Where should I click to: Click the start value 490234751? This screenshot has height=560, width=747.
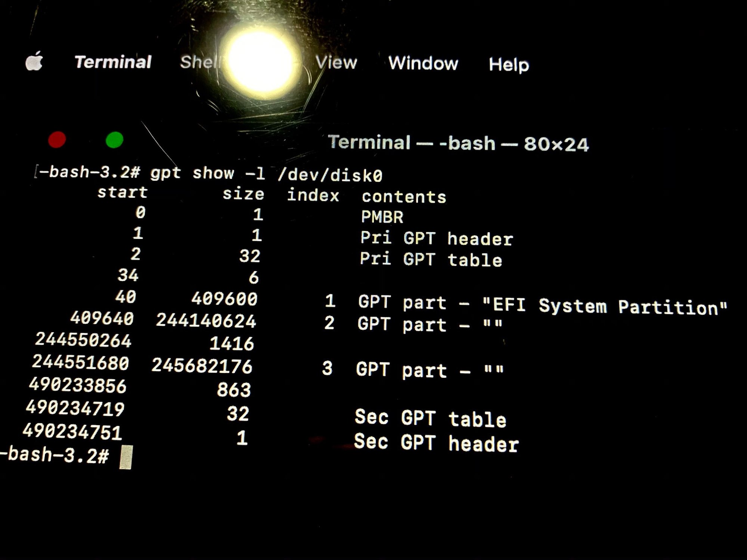[72, 432]
